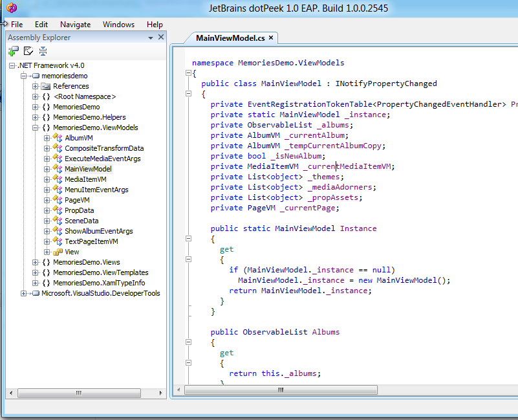This screenshot has height=420, width=518.
Task: Click the References folder icon
Action: coord(45,86)
